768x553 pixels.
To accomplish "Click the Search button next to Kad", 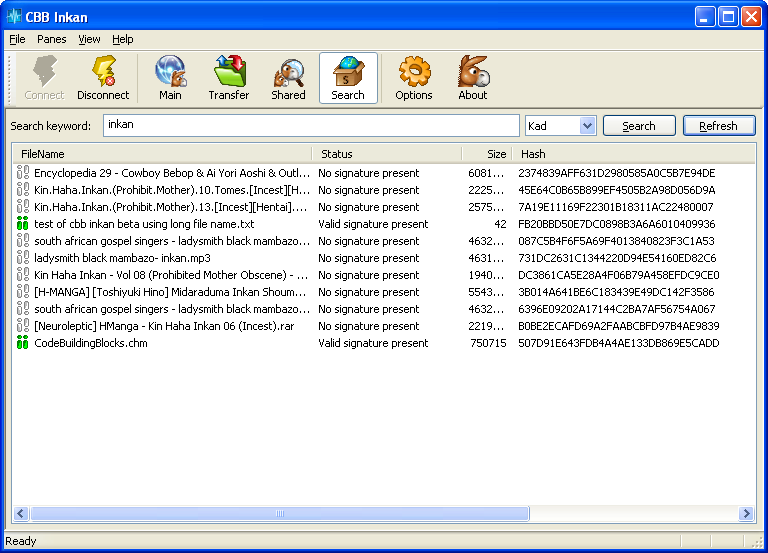I will tap(639, 126).
